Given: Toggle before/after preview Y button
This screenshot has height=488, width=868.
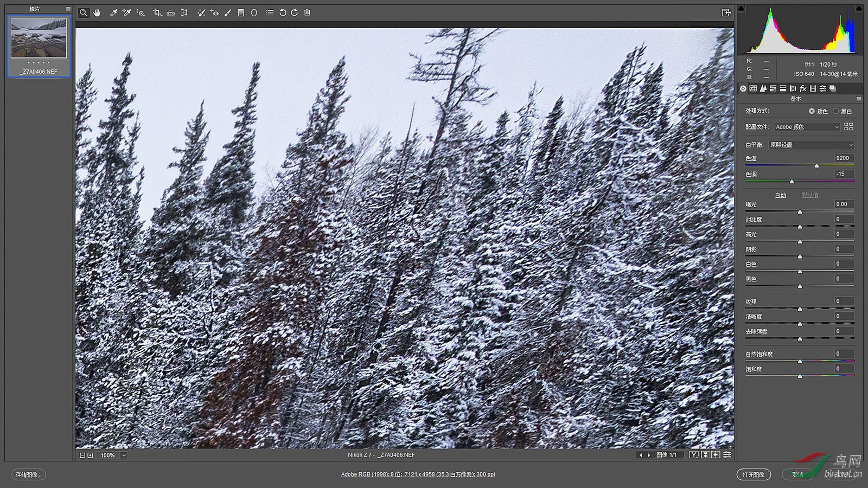Looking at the screenshot, I should (694, 455).
